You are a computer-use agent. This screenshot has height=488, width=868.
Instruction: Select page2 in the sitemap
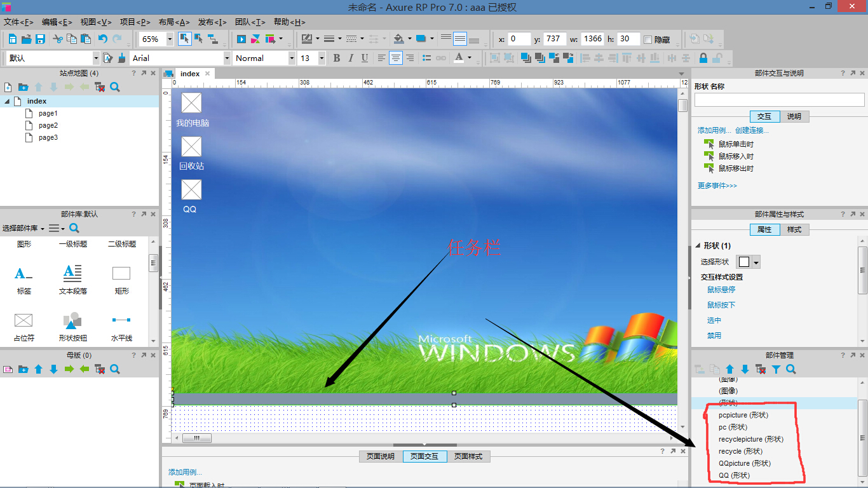tap(48, 125)
